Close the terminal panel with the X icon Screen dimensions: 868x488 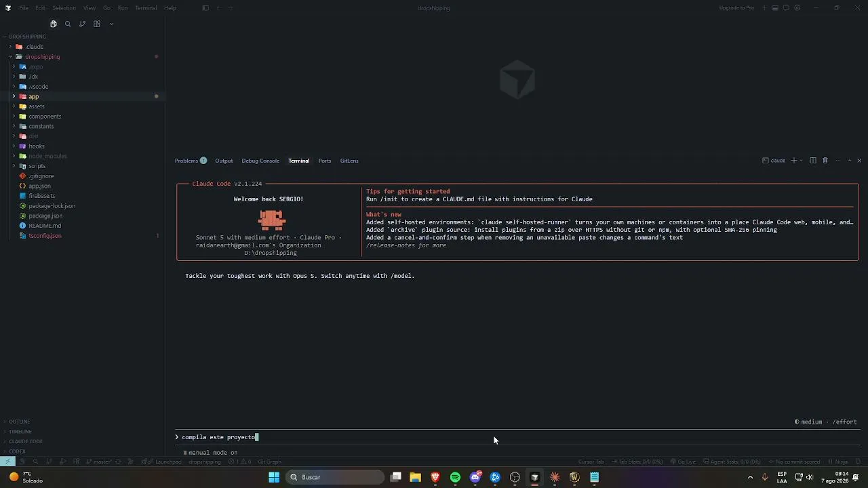point(859,161)
